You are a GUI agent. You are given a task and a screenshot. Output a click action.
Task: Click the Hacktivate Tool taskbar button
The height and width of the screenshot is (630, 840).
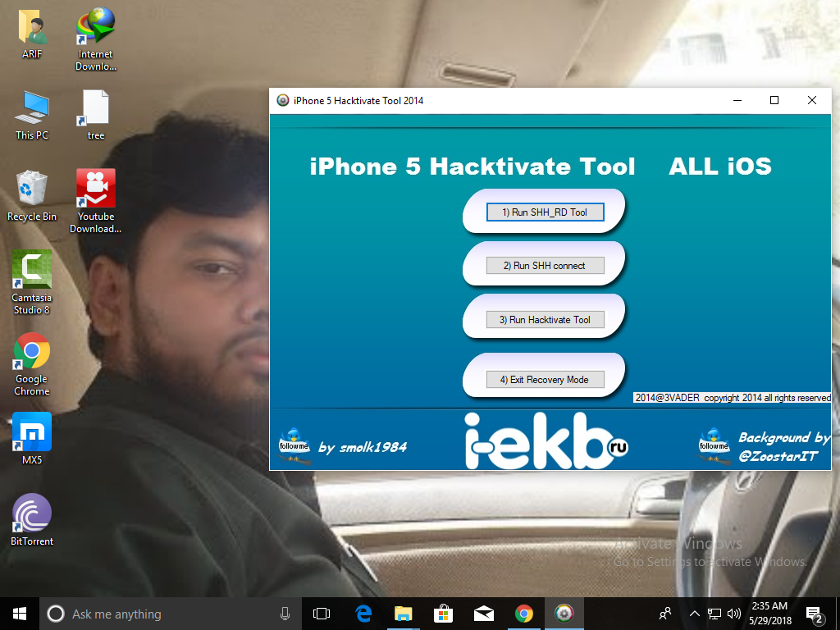pos(564,614)
